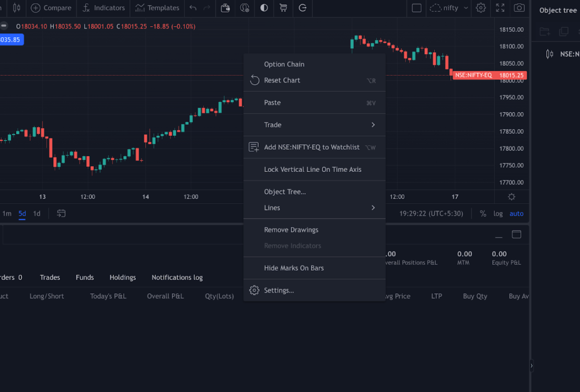Open Object Tree from context menu

coord(315,192)
